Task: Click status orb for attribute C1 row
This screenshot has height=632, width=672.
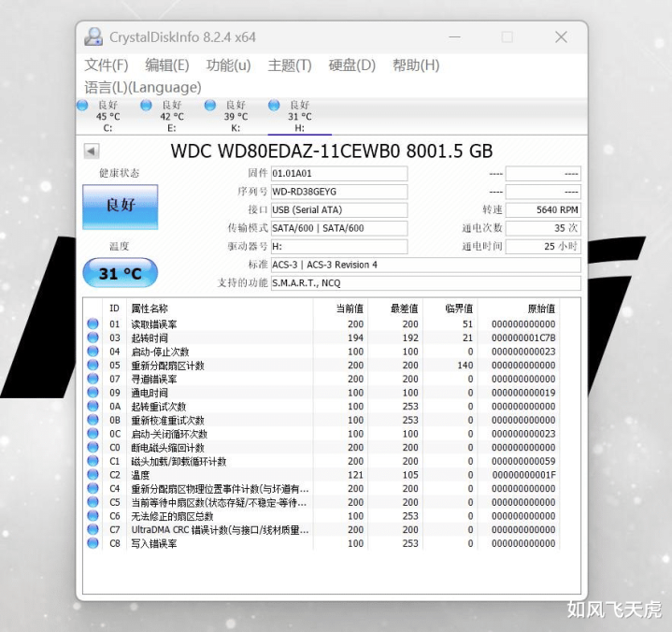Action: (x=93, y=461)
